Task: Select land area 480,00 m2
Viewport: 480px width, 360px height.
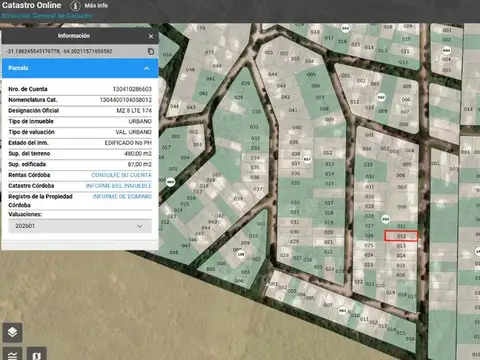Action: (138, 153)
